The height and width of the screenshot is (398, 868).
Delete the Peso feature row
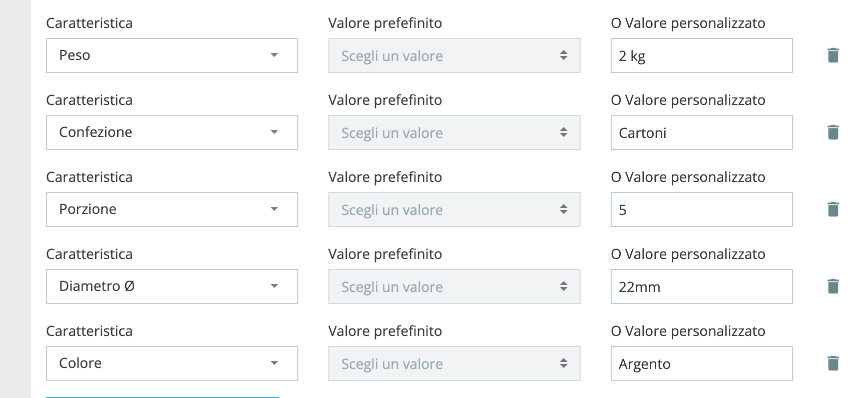[833, 55]
